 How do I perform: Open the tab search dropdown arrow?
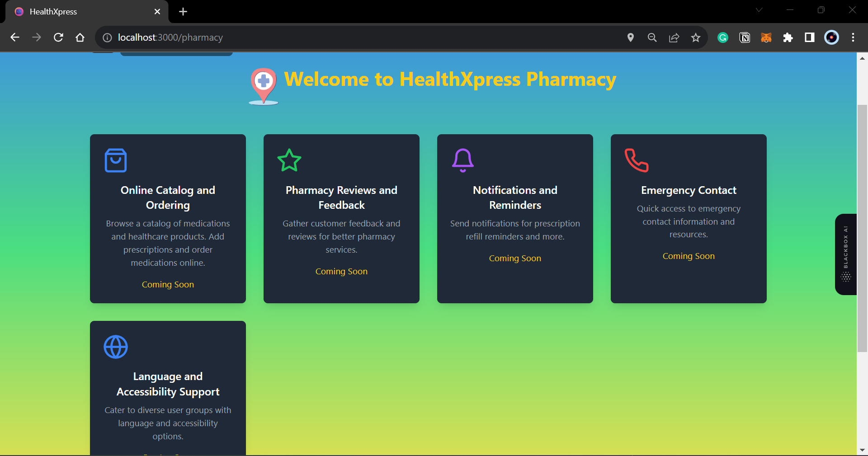[759, 10]
